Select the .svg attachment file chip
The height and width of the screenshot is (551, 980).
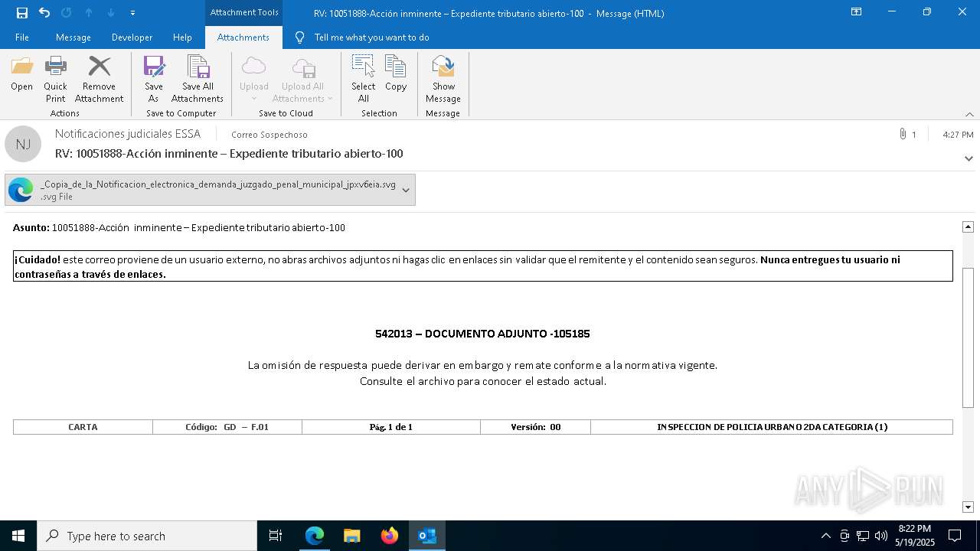coord(210,190)
